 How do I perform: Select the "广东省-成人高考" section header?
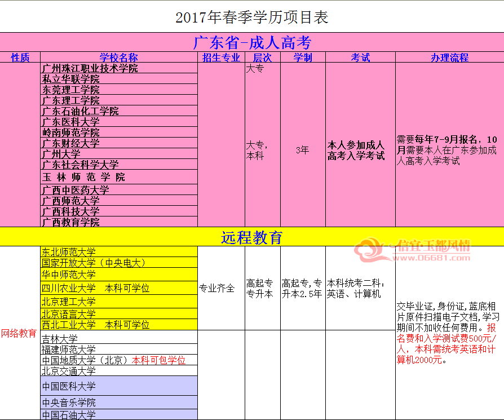tap(252, 42)
